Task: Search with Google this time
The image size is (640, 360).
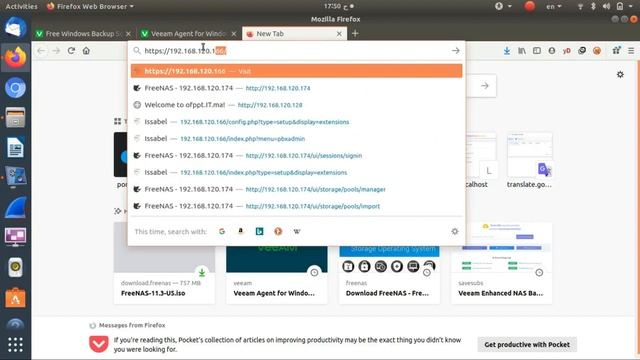Action: 222,231
